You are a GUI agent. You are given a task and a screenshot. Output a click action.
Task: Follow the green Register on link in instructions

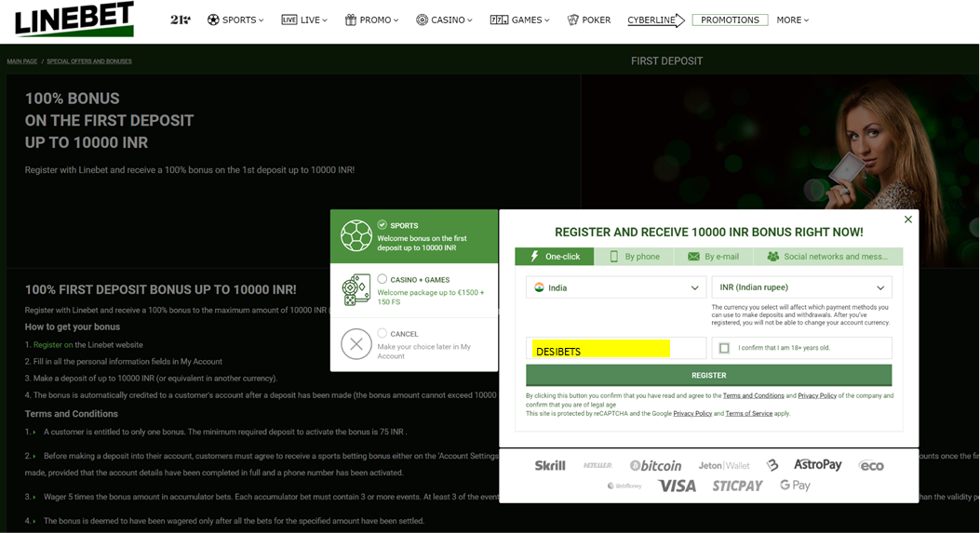coord(52,345)
